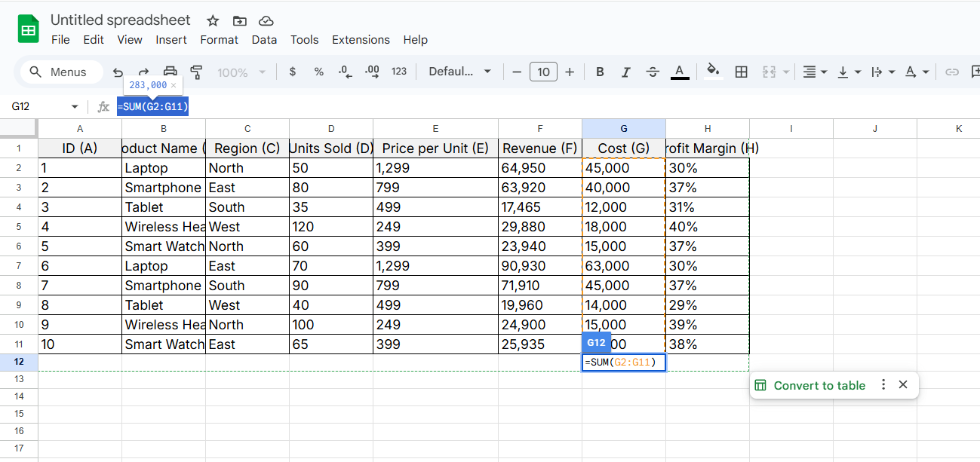Open the horizontal align dropdown
980x462 pixels.
[814, 72]
